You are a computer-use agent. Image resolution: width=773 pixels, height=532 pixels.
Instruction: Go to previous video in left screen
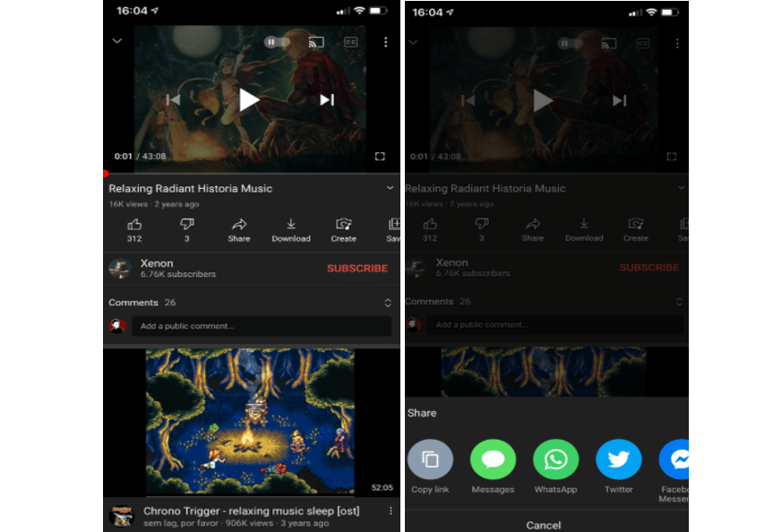173,100
